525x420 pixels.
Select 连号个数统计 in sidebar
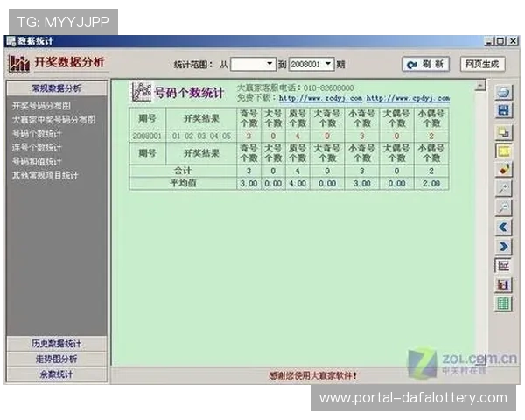[x=37, y=147]
